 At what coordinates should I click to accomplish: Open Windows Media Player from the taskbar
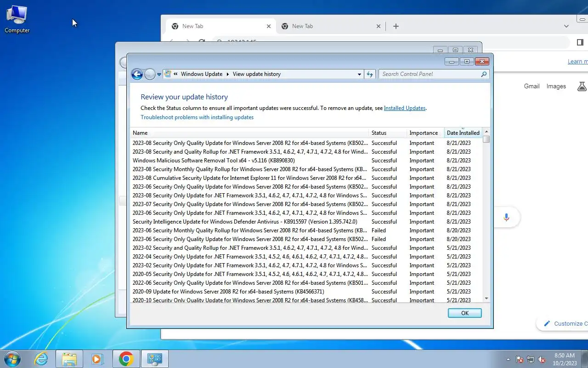point(97,359)
